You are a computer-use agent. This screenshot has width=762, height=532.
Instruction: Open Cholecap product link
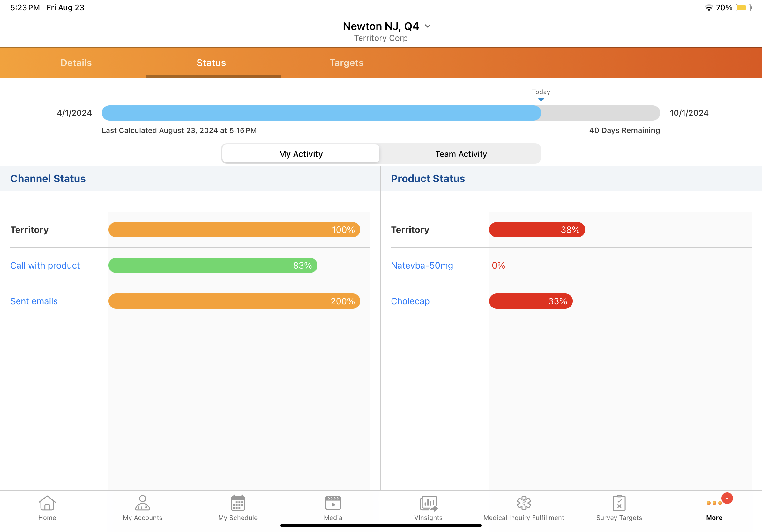410,301
